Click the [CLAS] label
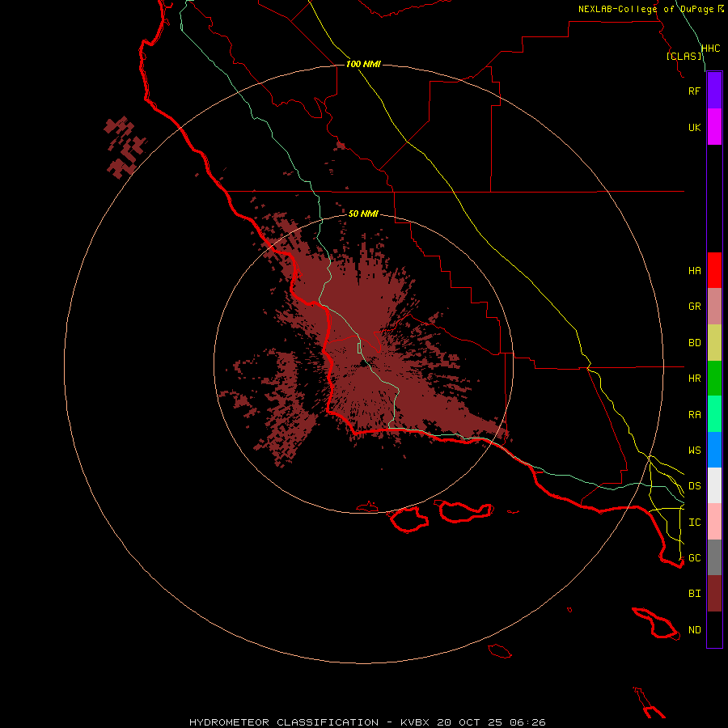728x728 pixels. pos(684,56)
